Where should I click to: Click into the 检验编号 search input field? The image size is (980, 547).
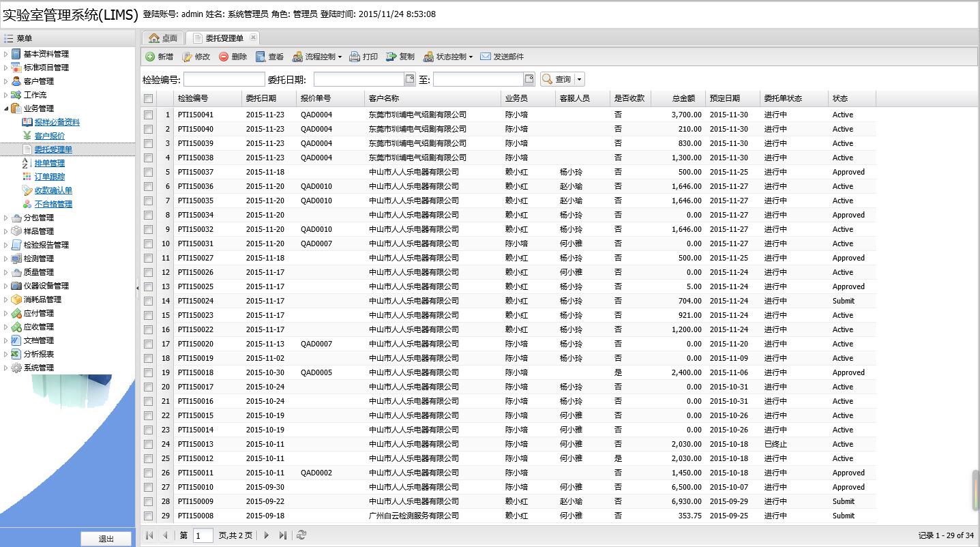tap(224, 79)
